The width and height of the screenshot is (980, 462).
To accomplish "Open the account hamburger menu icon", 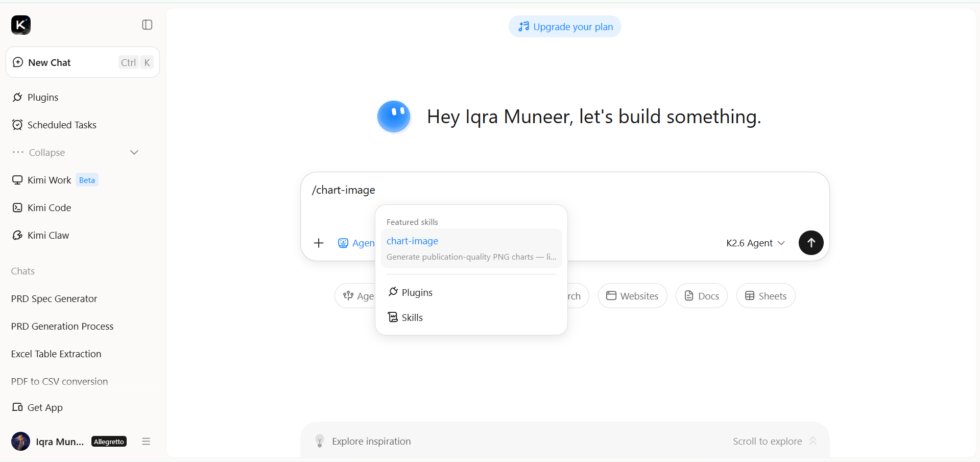I will [x=146, y=442].
